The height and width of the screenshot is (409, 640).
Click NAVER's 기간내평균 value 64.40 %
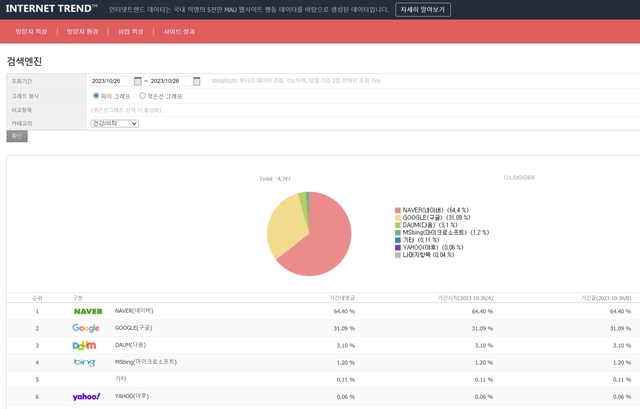click(344, 311)
